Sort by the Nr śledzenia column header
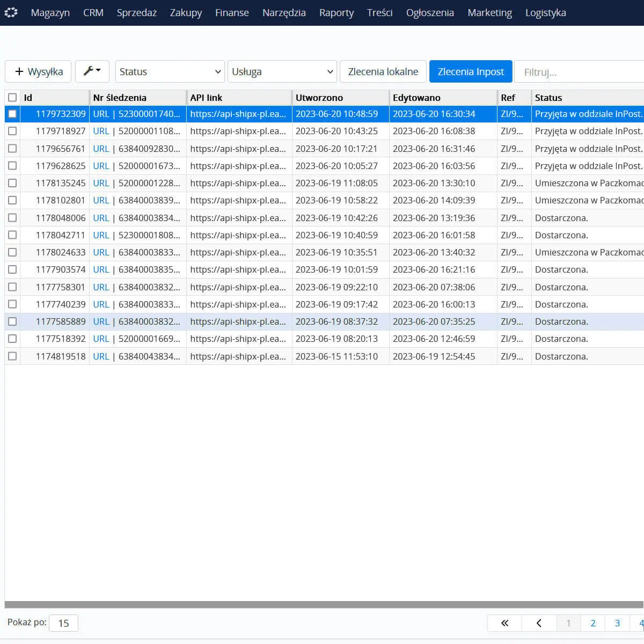Viewport: 644px width, 644px height. [137, 98]
